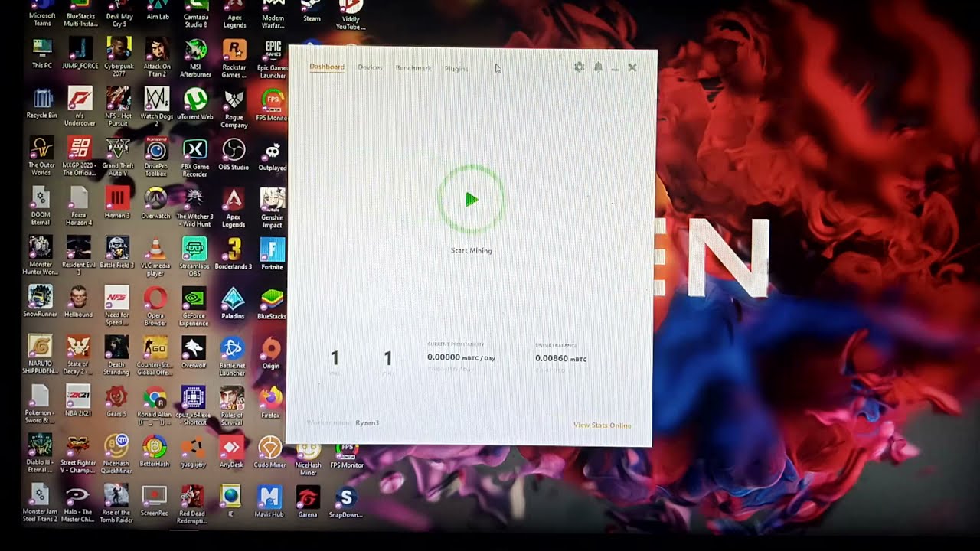Click the Overwatch desktop icon
980x551 pixels.
coord(155,203)
